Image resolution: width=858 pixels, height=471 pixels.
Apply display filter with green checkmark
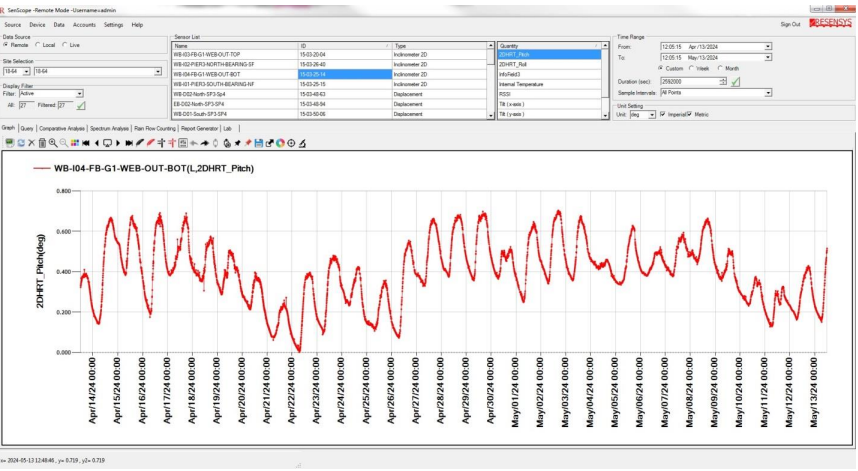81,105
